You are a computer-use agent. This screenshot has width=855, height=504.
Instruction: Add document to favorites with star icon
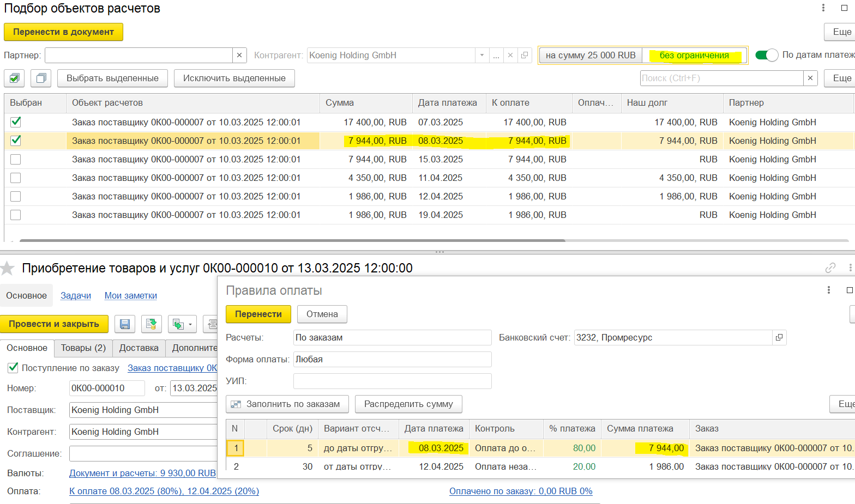point(8,268)
